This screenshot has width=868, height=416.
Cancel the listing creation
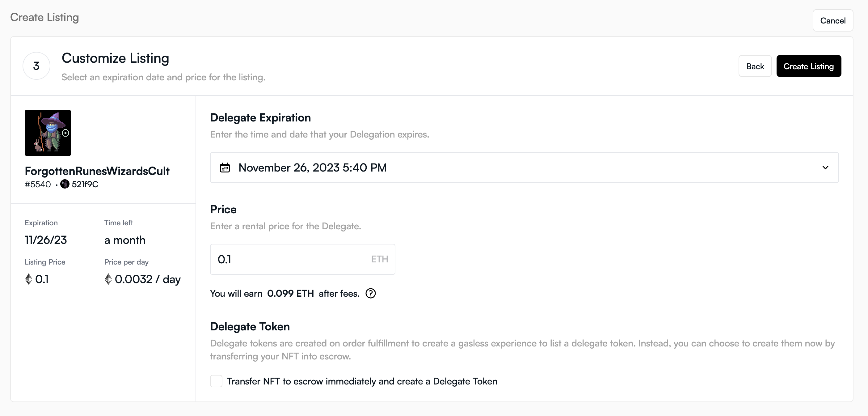coord(832,21)
